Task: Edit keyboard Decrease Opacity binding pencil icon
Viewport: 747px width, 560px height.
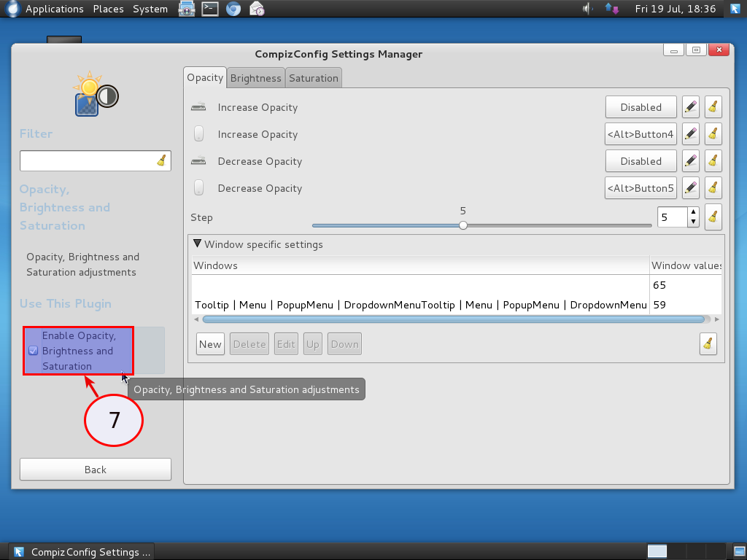Action: click(690, 161)
